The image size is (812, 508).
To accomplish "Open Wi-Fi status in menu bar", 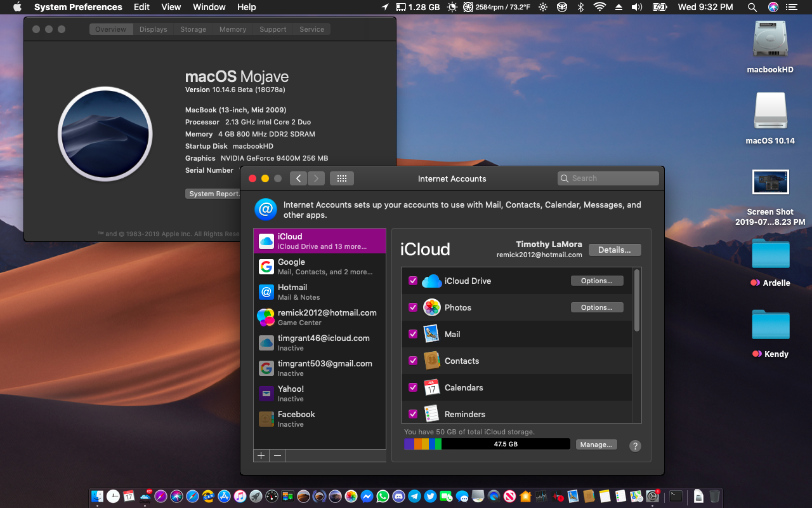I will click(x=599, y=7).
